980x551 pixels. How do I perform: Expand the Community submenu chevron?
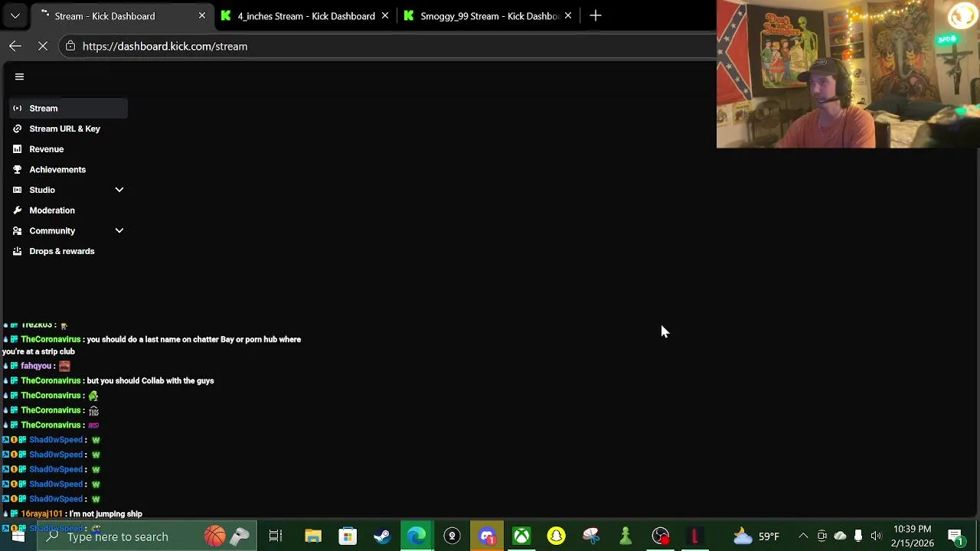119,230
